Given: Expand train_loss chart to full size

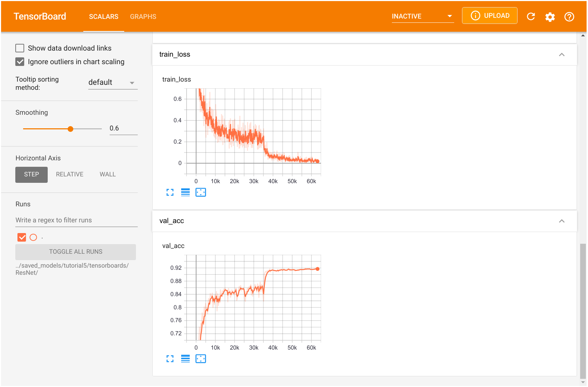Looking at the screenshot, I should tap(170, 192).
